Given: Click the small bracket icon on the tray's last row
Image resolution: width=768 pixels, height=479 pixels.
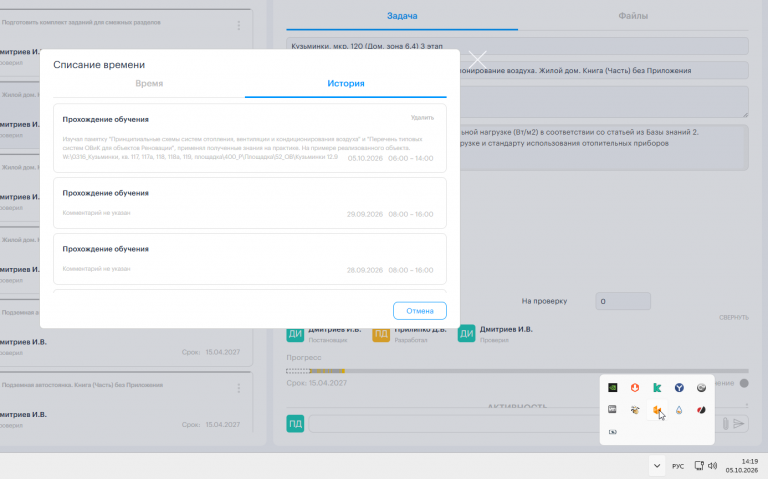Looking at the screenshot, I should pos(612,432).
